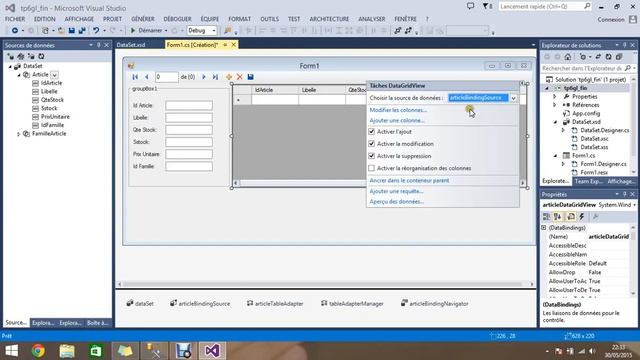This screenshot has height=360, width=640.
Task: Click the navigator position number field
Action: coord(167,77)
